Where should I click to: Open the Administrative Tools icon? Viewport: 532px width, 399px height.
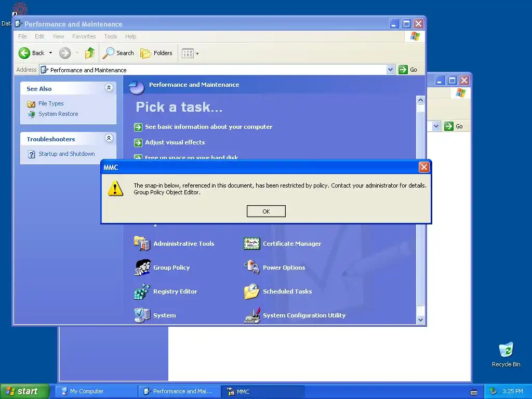[142, 243]
